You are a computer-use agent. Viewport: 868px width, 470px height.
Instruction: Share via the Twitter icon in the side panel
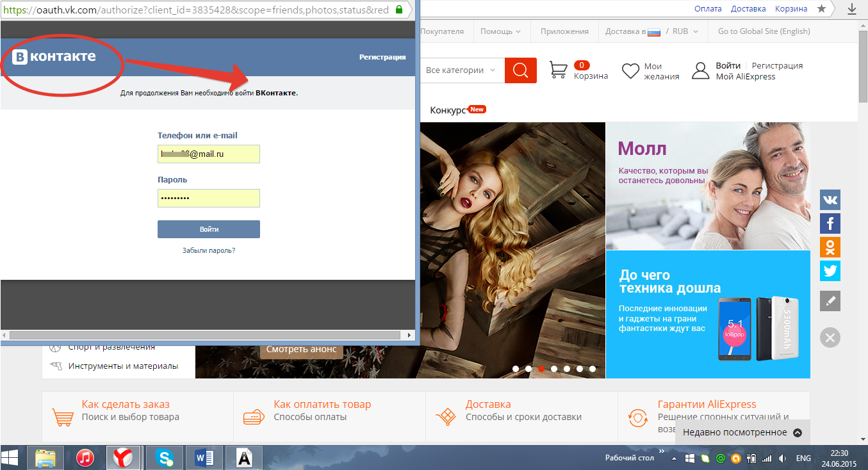[830, 271]
